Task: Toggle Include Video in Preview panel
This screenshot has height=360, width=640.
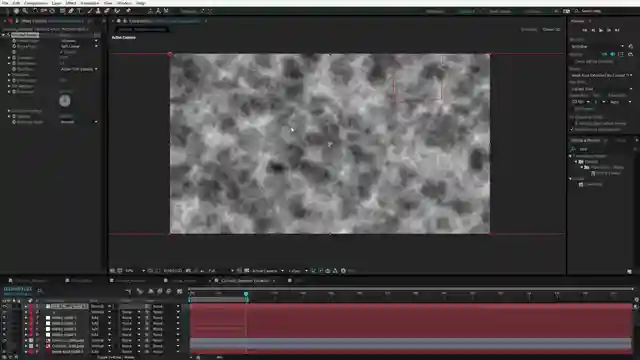Action: pos(605,54)
